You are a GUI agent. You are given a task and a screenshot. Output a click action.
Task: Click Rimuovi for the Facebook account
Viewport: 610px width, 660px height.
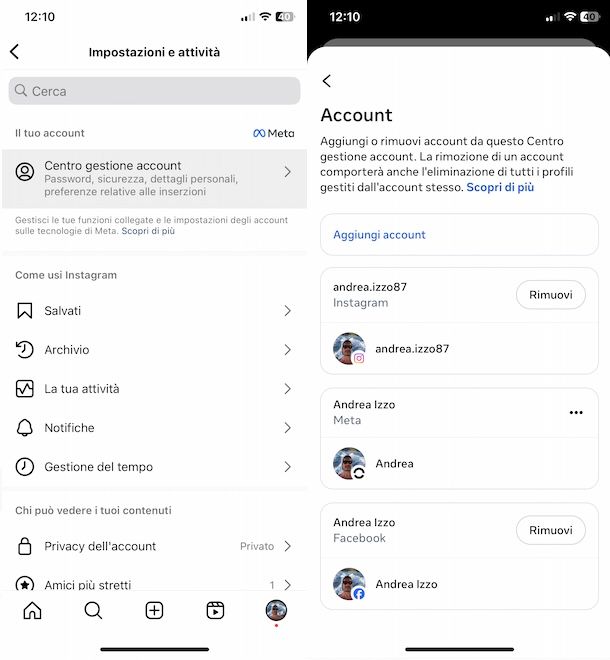pos(551,530)
